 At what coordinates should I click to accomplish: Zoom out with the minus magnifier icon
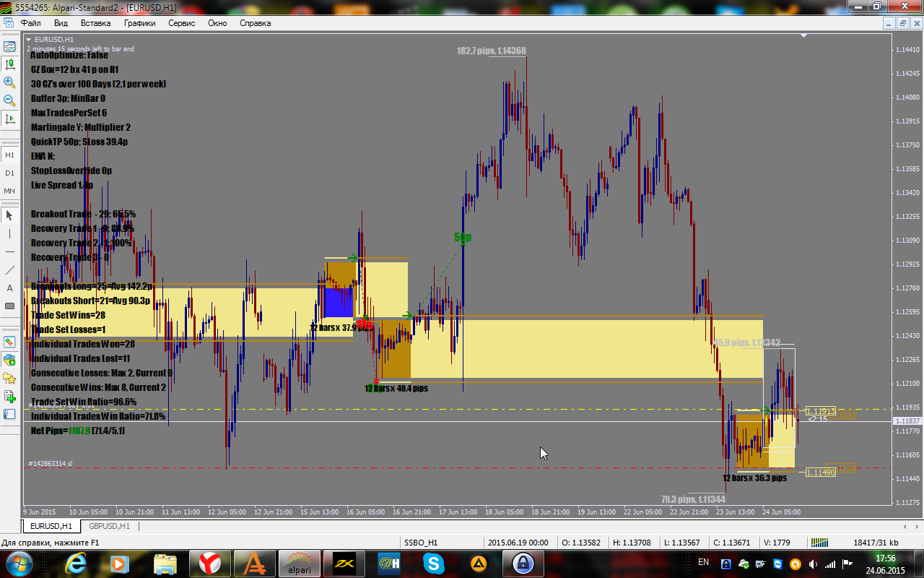[x=9, y=100]
